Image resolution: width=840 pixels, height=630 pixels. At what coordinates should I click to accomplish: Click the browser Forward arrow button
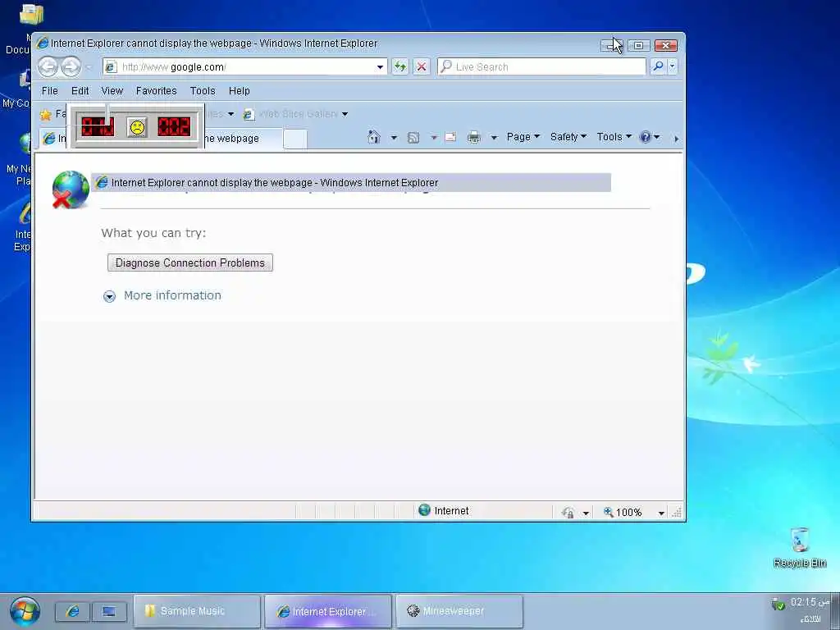tap(71, 67)
